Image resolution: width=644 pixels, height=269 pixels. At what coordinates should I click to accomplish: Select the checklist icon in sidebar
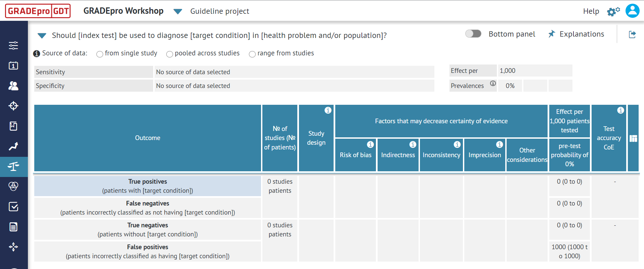(x=13, y=207)
